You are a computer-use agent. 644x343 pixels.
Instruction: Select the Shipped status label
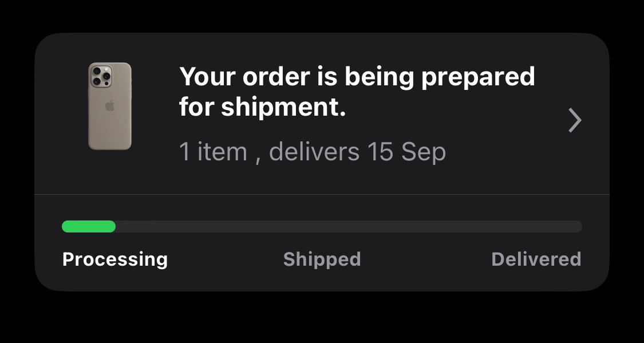[322, 259]
